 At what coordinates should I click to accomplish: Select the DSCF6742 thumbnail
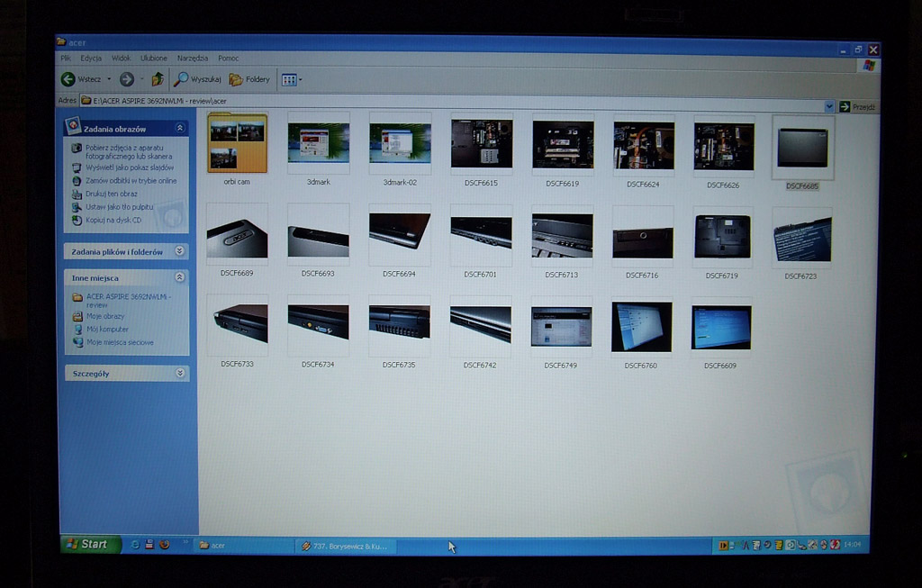480,326
